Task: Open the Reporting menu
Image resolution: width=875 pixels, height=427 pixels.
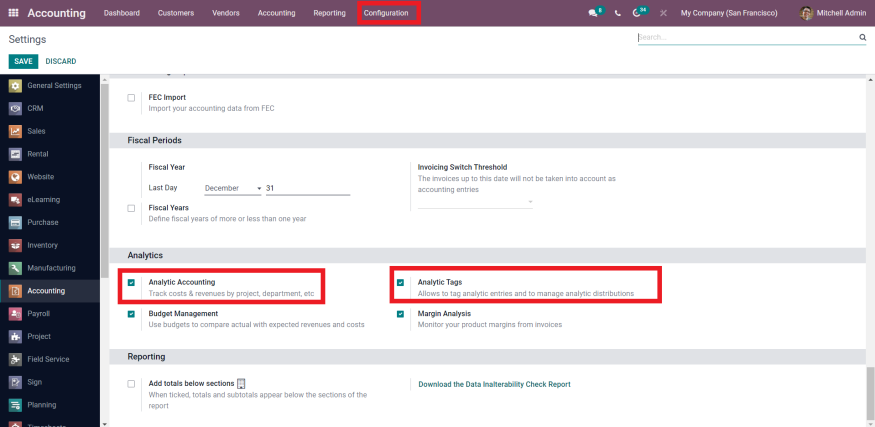Action: click(329, 13)
